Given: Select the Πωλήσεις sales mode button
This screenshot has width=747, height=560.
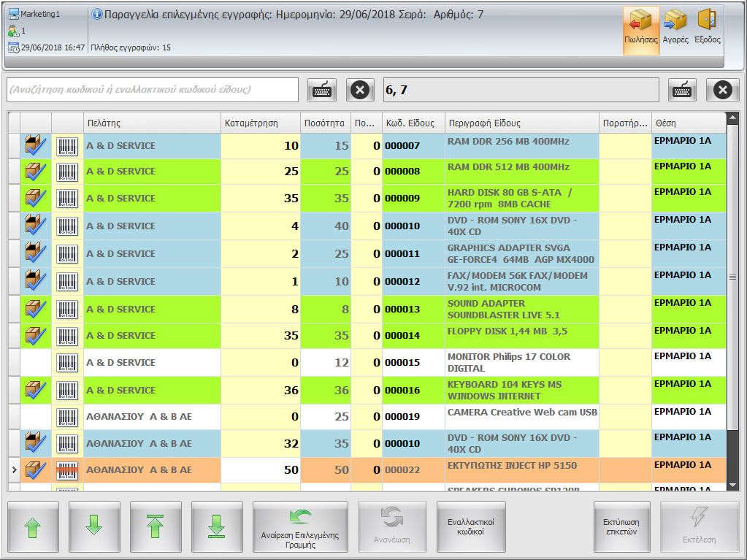Looking at the screenshot, I should click(x=641, y=31).
